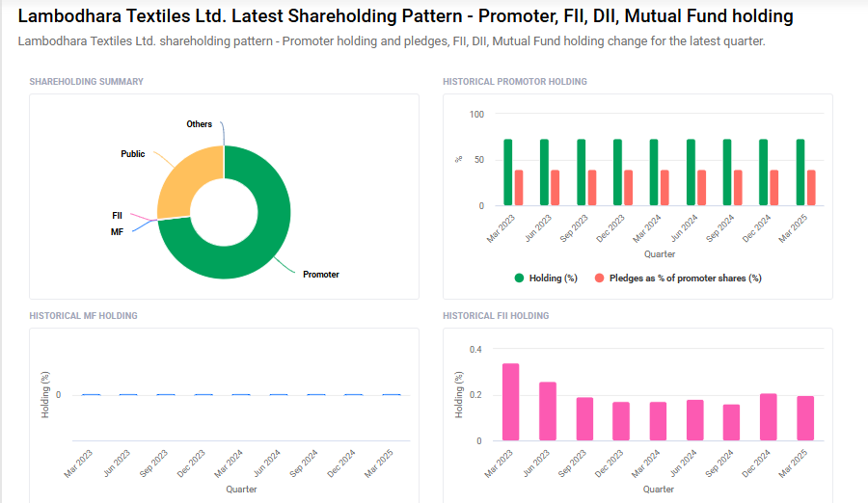Screen dimensions: 868x503
Task: Click the Promoter label on the donut chart
Action: coord(321,275)
